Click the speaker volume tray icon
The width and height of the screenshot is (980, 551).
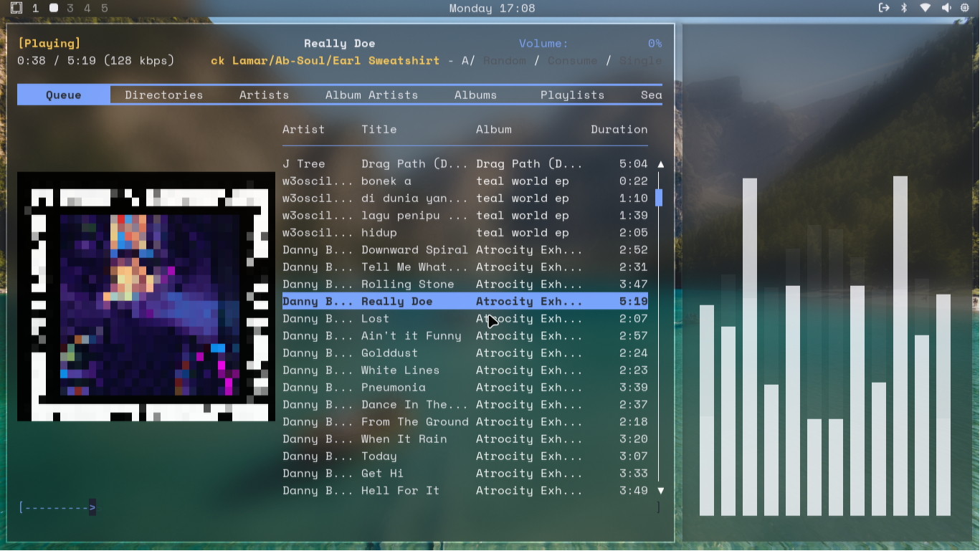946,8
